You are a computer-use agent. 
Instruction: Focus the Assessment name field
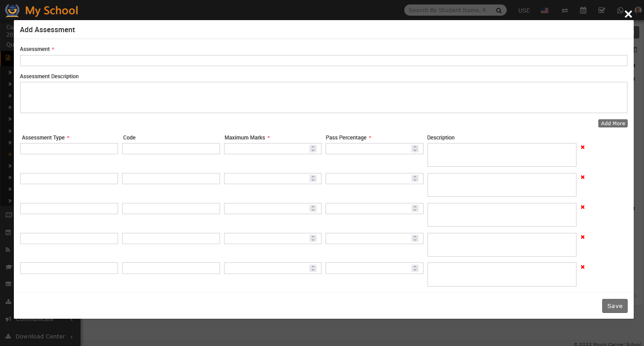(x=323, y=61)
